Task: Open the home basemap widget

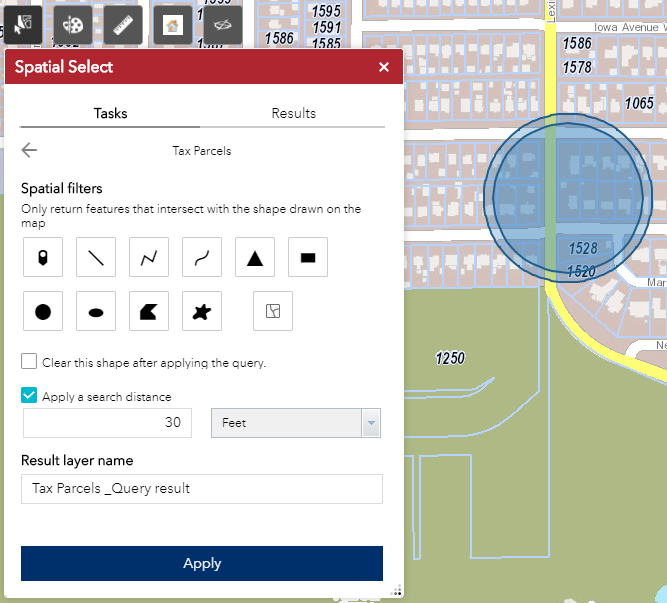Action: [173, 23]
